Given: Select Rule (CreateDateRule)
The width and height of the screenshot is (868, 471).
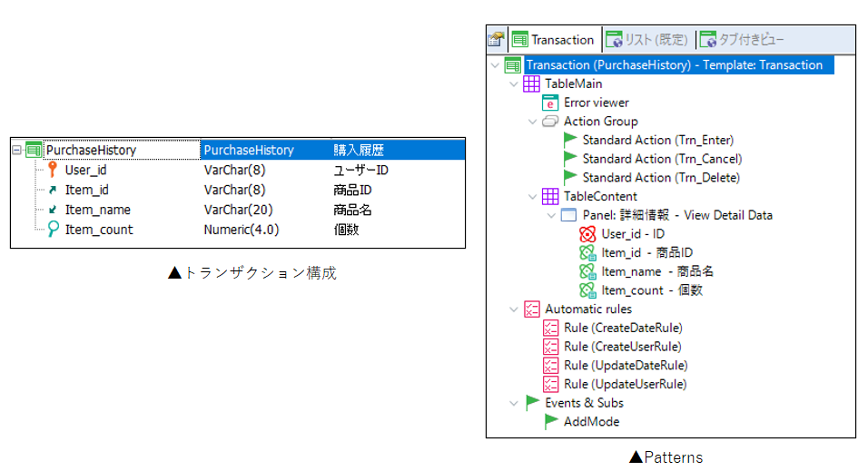Looking at the screenshot, I should 623,329.
